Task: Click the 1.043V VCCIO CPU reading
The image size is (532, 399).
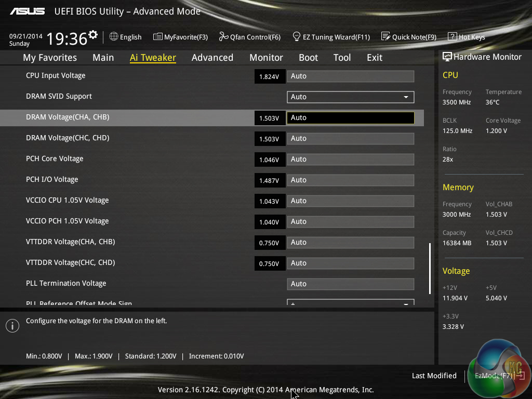Action: click(x=270, y=201)
